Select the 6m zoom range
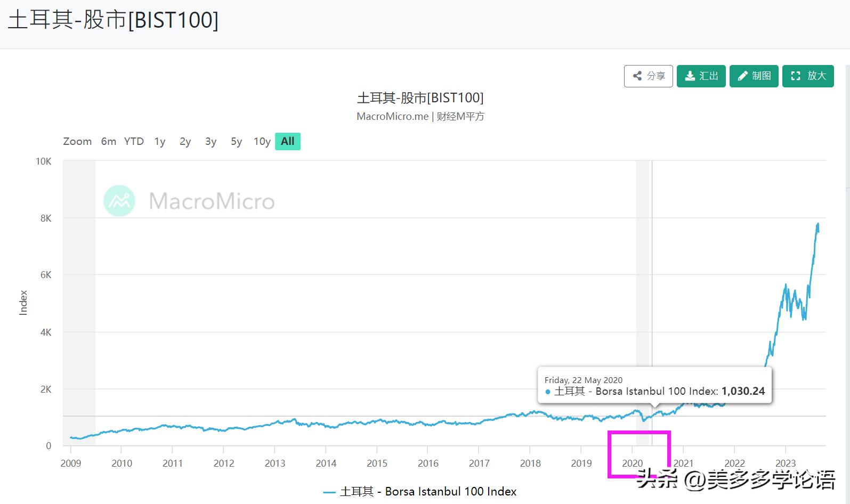This screenshot has height=504, width=850. click(x=109, y=142)
